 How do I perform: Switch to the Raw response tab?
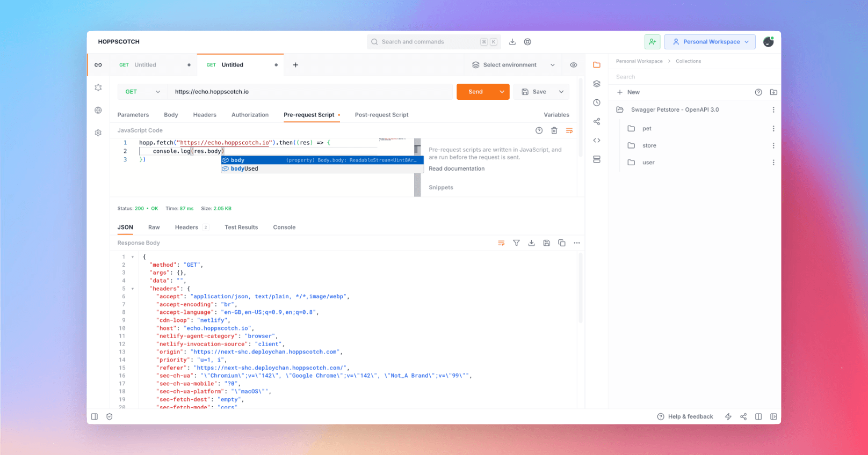coord(154,227)
